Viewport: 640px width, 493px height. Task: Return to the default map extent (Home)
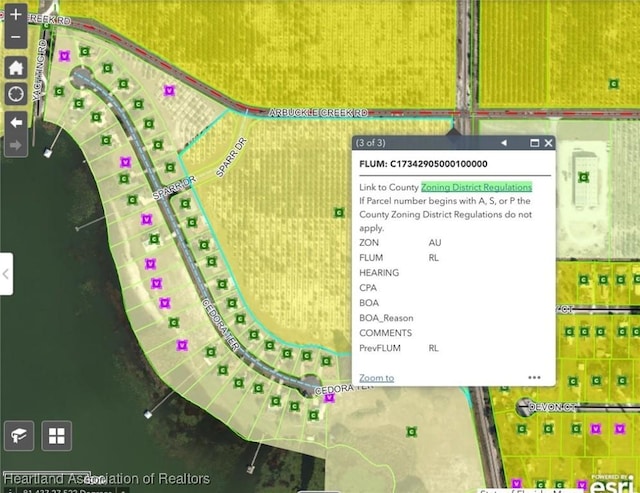pos(16,67)
